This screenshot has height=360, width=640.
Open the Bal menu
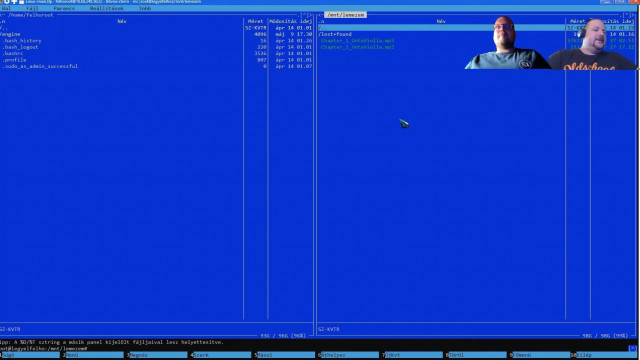(x=6, y=8)
